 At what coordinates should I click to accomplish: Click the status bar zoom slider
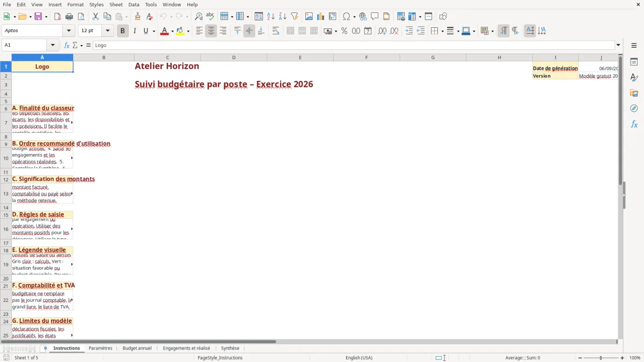click(x=601, y=358)
